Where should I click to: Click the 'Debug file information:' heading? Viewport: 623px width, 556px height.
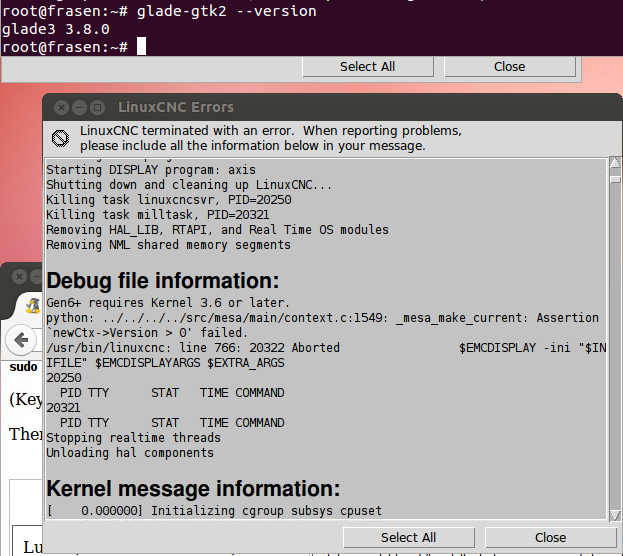(x=163, y=281)
